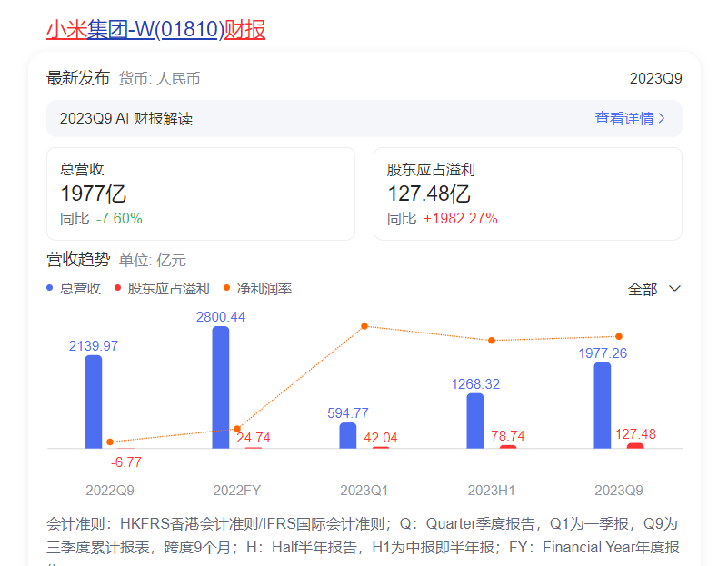Select the 总营收 1977亿 summary card
The height and width of the screenshot is (566, 728).
(x=201, y=194)
